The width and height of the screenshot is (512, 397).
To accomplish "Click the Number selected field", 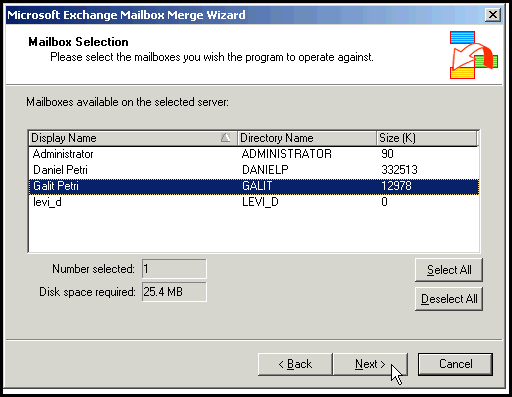I will 174,269.
